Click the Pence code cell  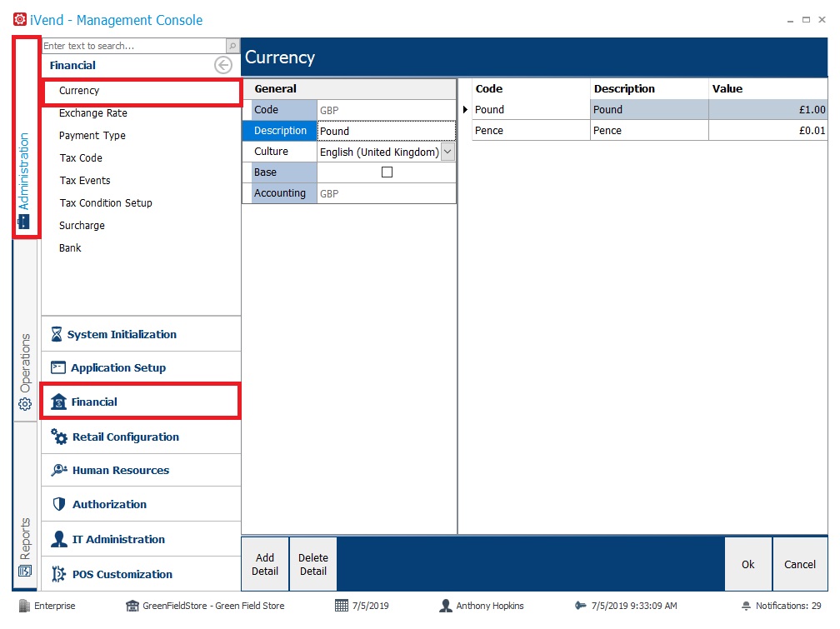coord(531,130)
